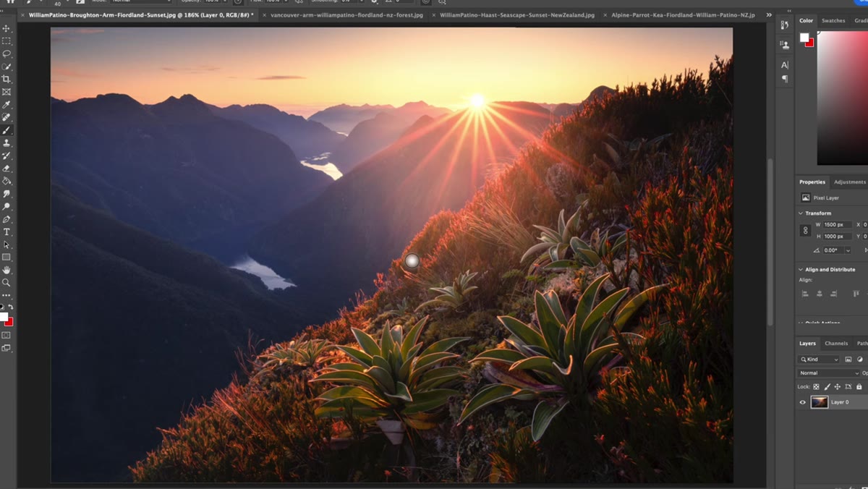Pick a color in the color field
This screenshot has height=489, width=868.
(x=843, y=98)
